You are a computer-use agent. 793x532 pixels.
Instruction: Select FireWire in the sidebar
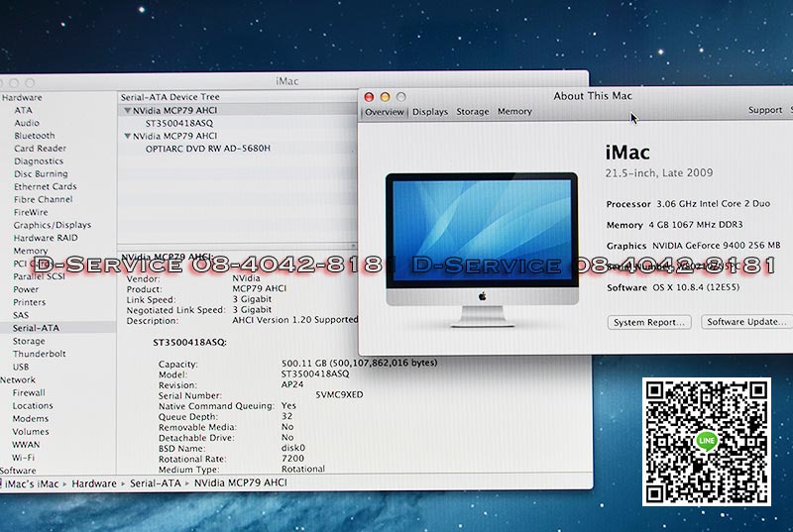click(31, 212)
